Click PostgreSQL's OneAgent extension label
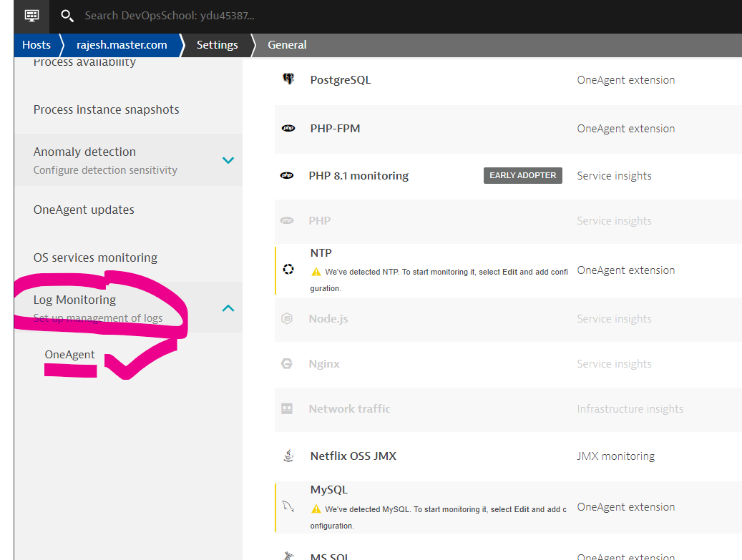This screenshot has width=742, height=560. coord(625,80)
